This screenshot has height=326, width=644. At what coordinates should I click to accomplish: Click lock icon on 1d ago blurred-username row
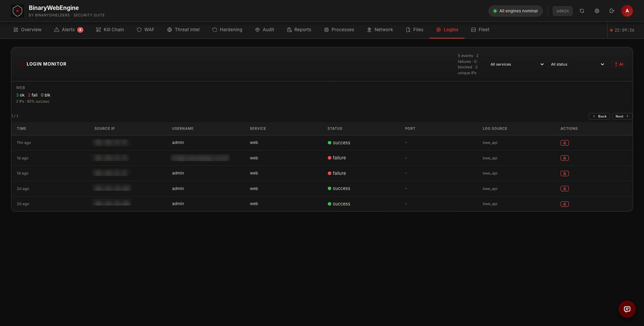tap(564, 158)
